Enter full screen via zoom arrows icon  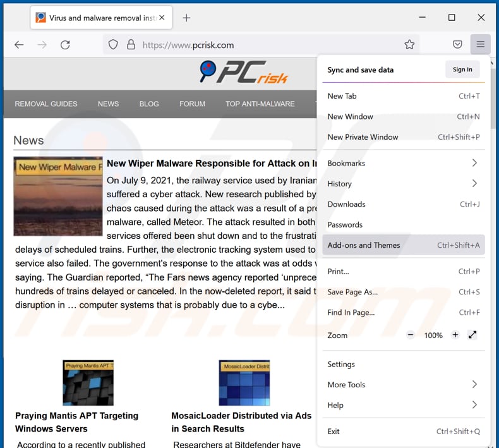(x=472, y=335)
